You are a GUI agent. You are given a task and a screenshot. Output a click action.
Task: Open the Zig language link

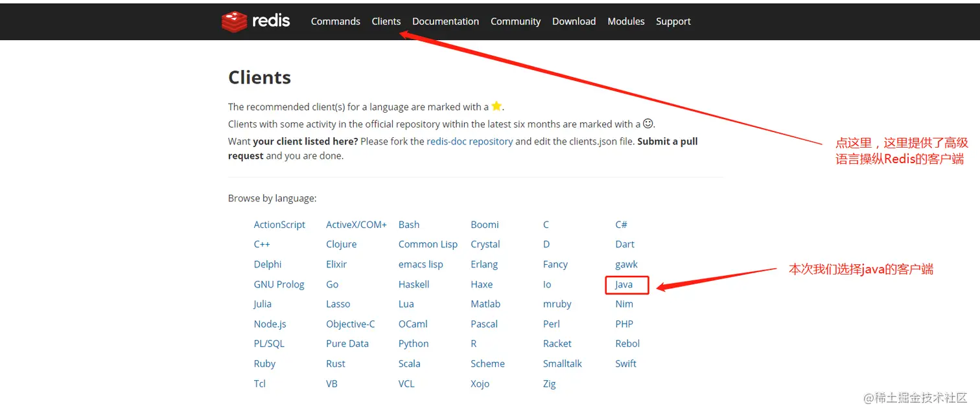tap(550, 383)
